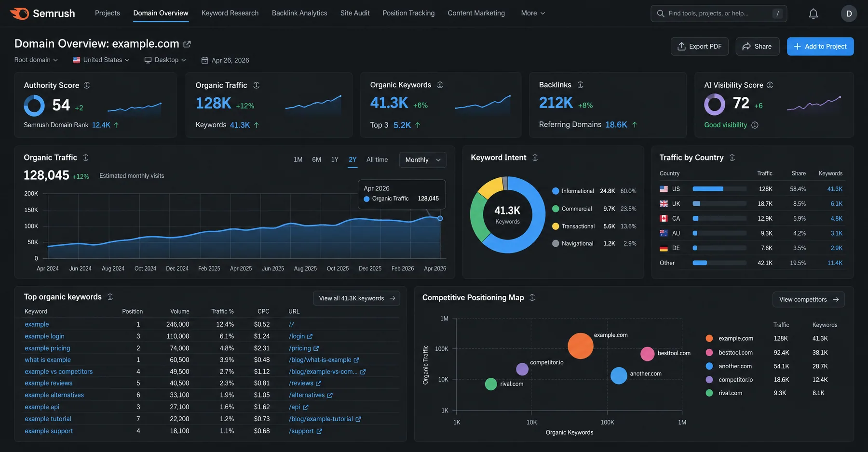Select the 1M time range
Image resolution: width=868 pixels, height=452 pixels.
298,160
